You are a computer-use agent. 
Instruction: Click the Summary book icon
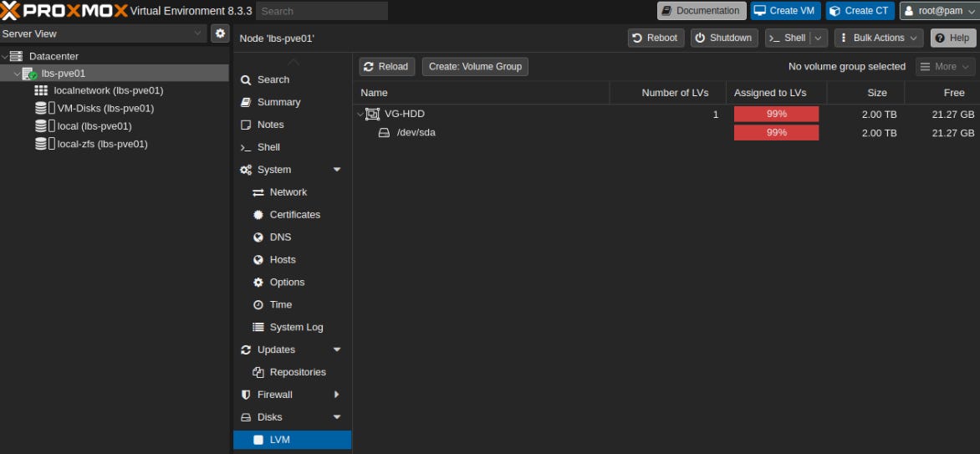coord(246,102)
